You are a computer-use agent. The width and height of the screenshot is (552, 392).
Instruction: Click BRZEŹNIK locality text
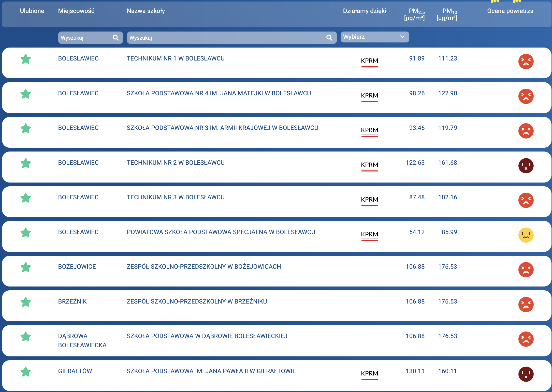point(72,301)
